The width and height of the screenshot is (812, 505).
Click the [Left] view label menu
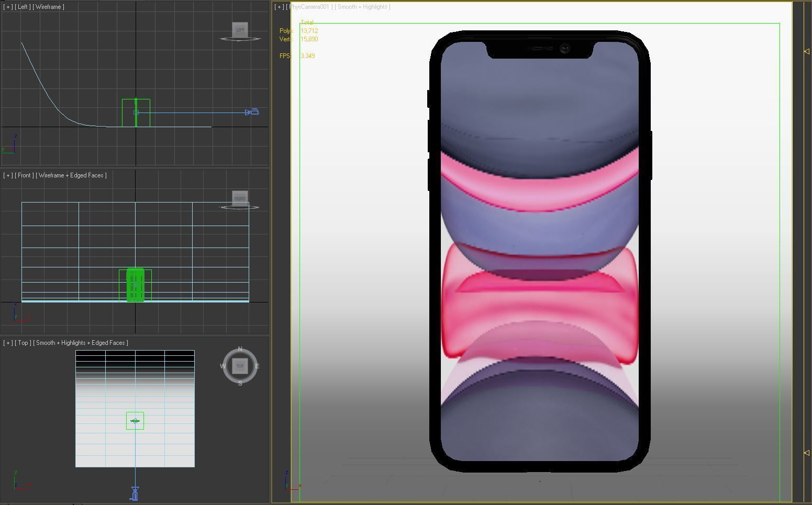coord(24,7)
